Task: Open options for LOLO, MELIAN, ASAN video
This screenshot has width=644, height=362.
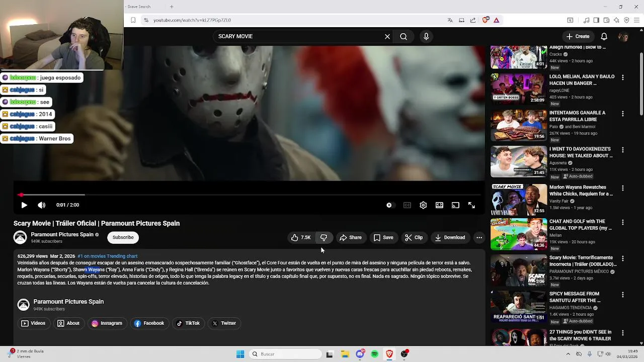Action: [x=623, y=77]
